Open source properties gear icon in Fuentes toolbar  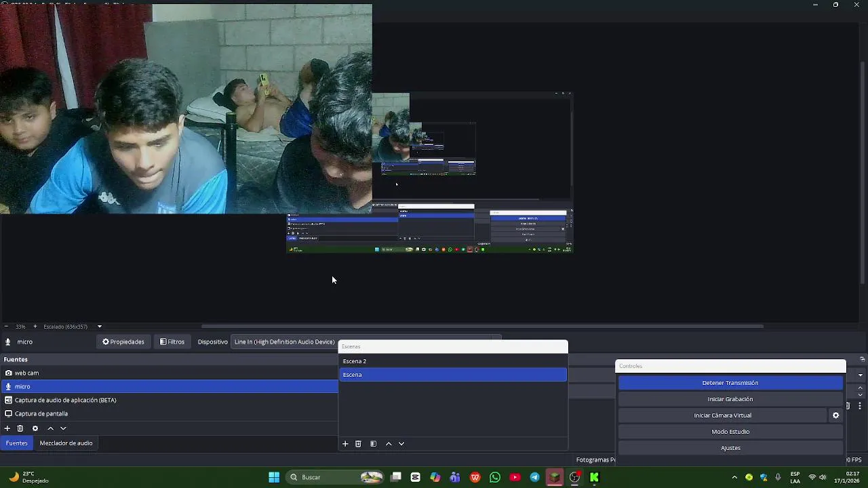35,428
